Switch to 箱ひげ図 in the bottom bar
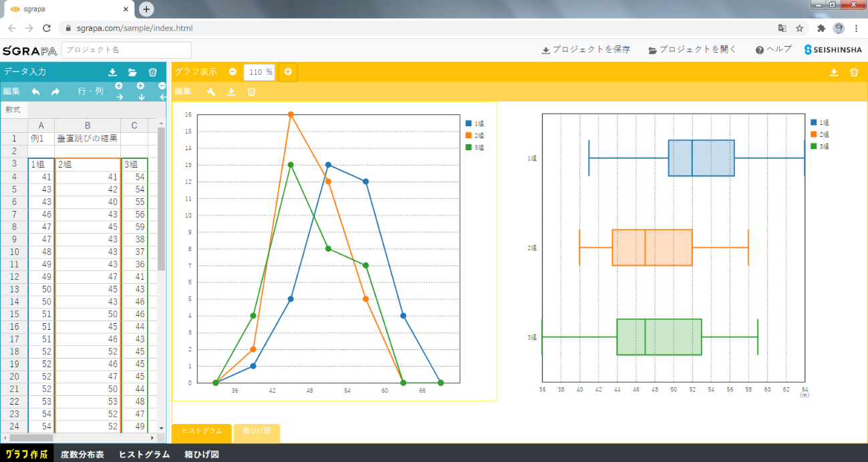Screen dimensions: 868x462 [x=202, y=455]
